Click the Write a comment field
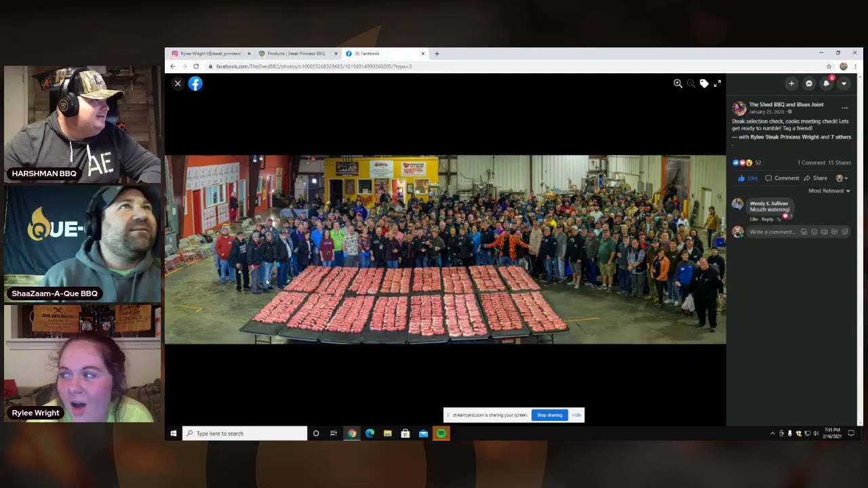Screen dimensions: 868x488 [x=772, y=232]
